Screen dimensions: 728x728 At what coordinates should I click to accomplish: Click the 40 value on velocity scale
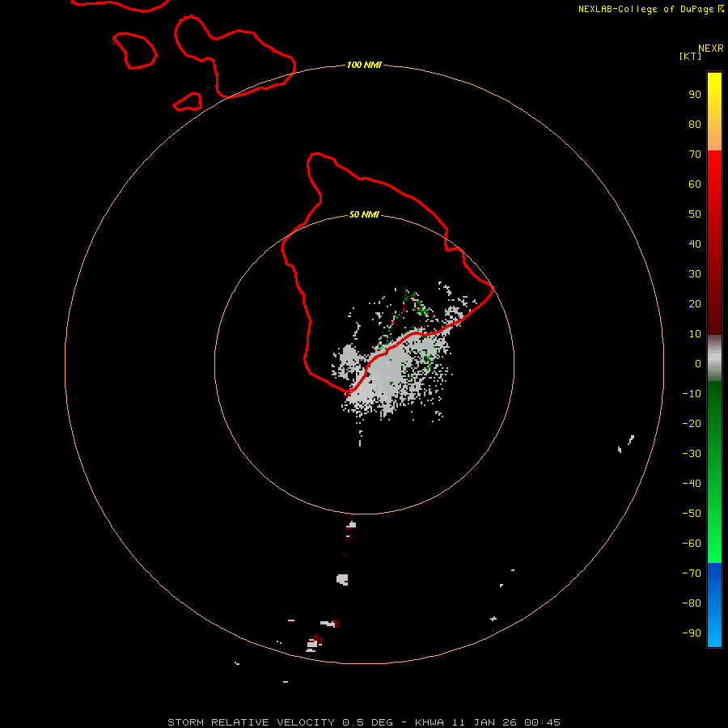[x=695, y=243]
